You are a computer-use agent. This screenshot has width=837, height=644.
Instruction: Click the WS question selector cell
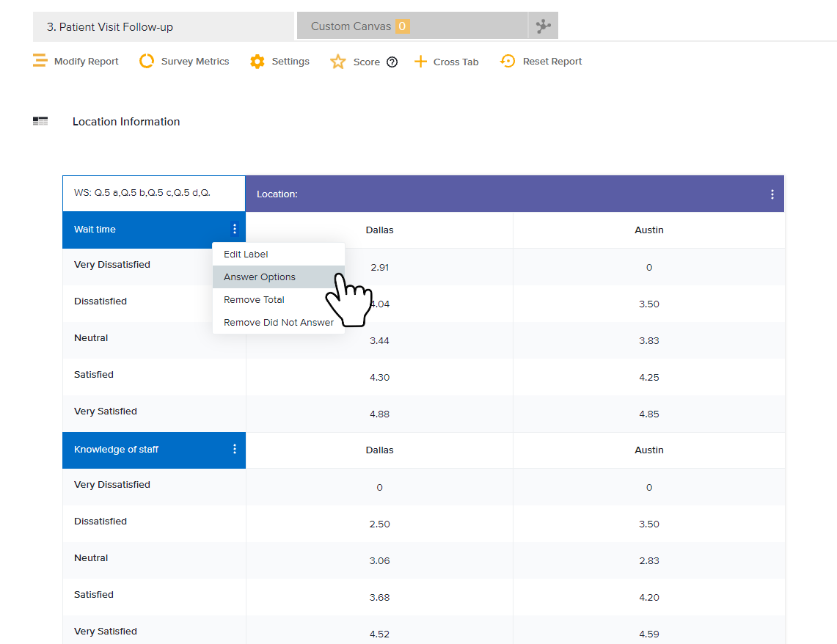(153, 194)
